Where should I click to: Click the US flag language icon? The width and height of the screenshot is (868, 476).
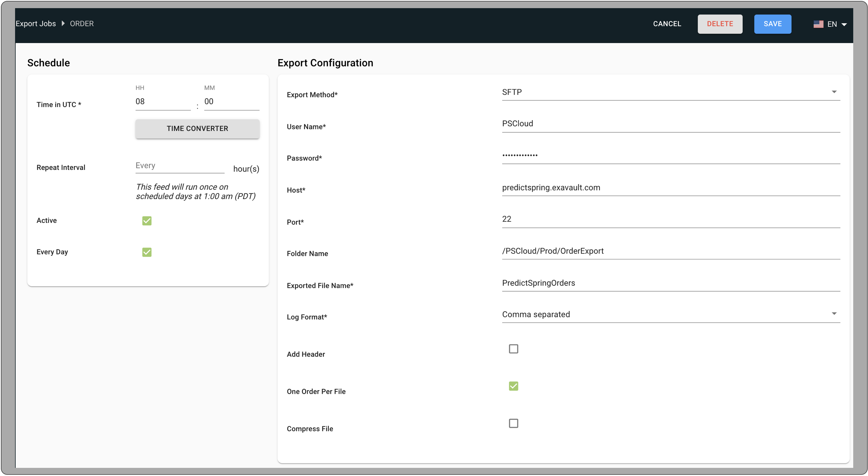tap(818, 24)
